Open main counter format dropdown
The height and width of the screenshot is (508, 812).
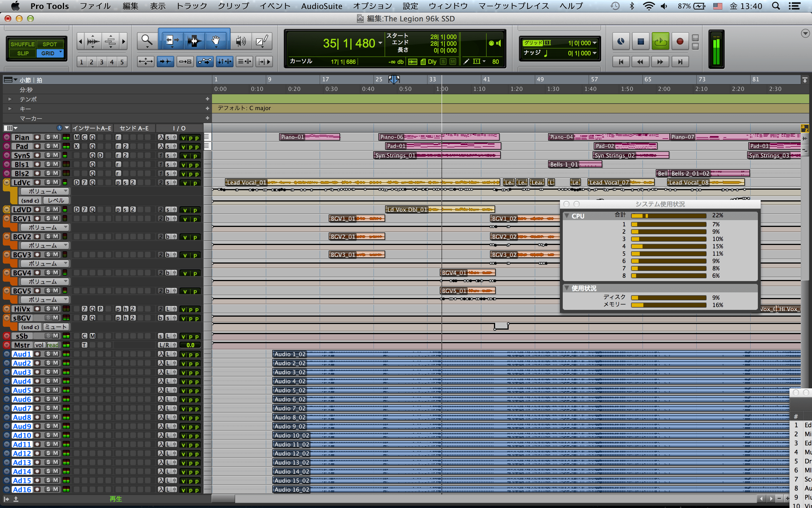click(x=380, y=43)
